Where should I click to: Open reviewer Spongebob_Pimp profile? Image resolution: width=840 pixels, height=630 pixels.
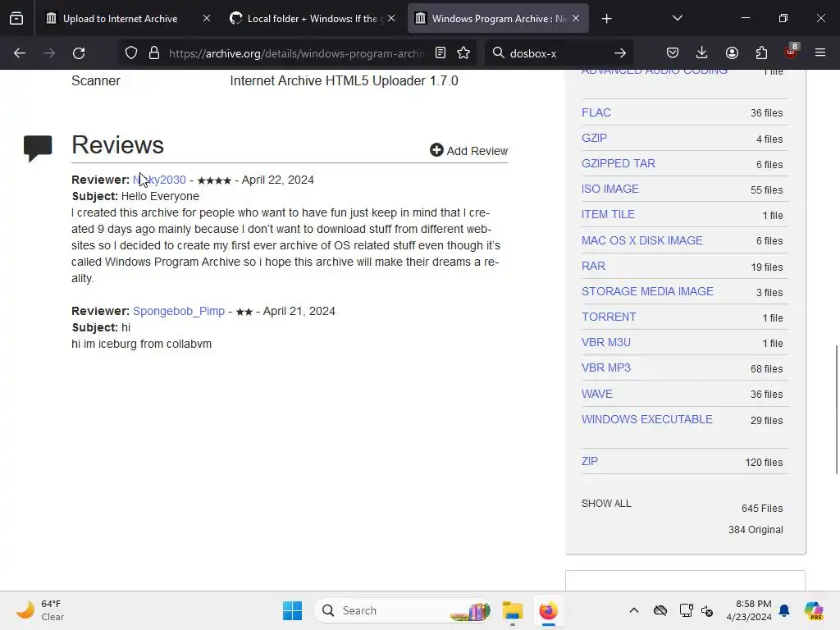[x=178, y=311]
